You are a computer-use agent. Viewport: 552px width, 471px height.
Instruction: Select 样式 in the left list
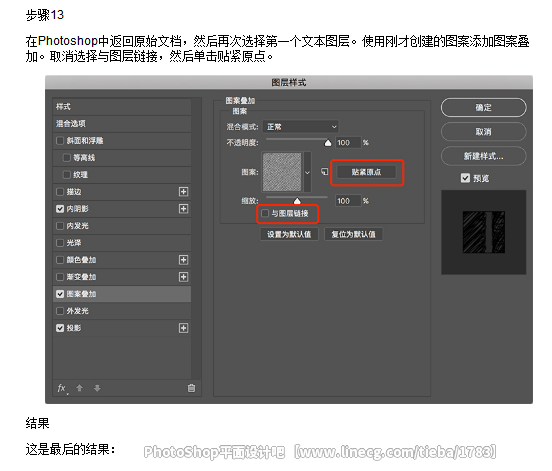pyautogui.click(x=122, y=106)
